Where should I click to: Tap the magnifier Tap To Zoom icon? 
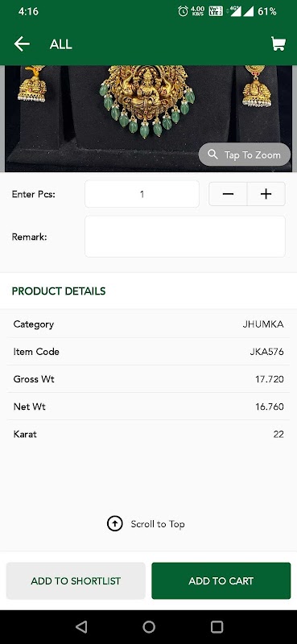[212, 155]
